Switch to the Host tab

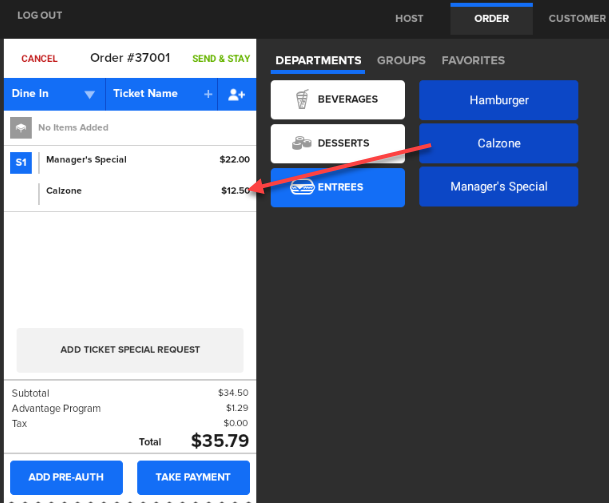point(409,18)
